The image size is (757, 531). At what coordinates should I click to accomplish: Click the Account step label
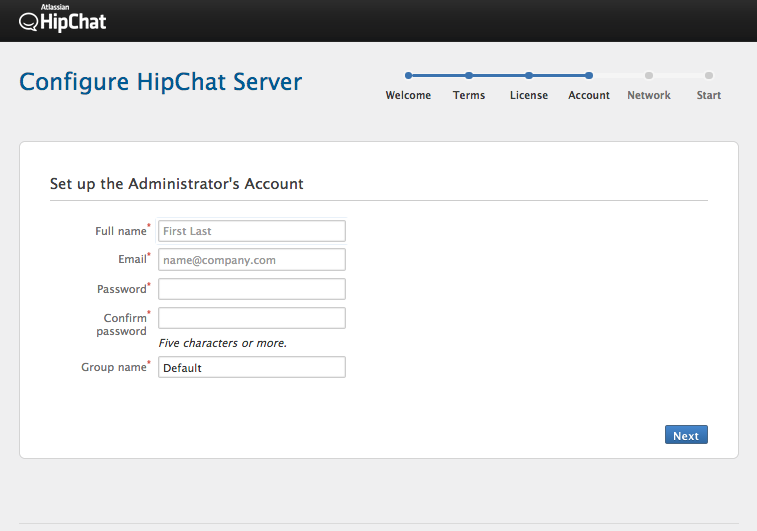pyautogui.click(x=589, y=95)
